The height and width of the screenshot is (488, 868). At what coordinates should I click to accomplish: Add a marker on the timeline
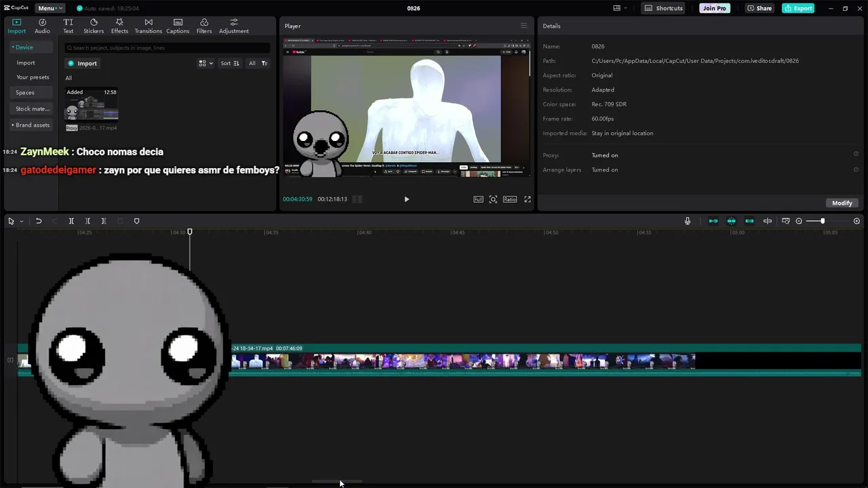136,221
